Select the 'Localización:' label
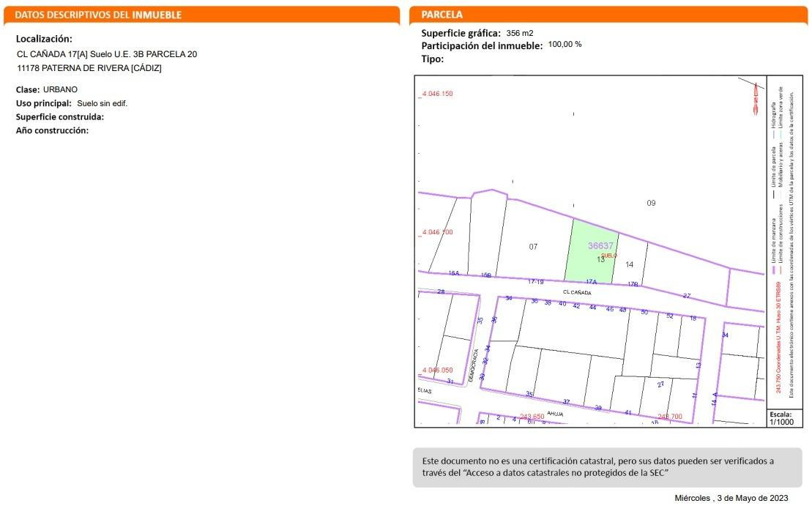 (x=44, y=39)
